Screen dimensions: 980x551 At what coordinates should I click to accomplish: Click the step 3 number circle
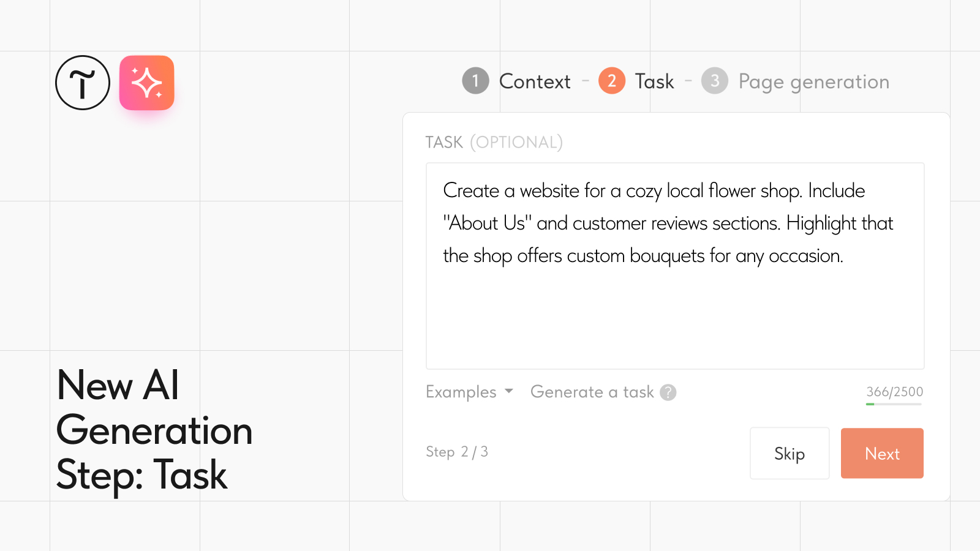coord(714,81)
